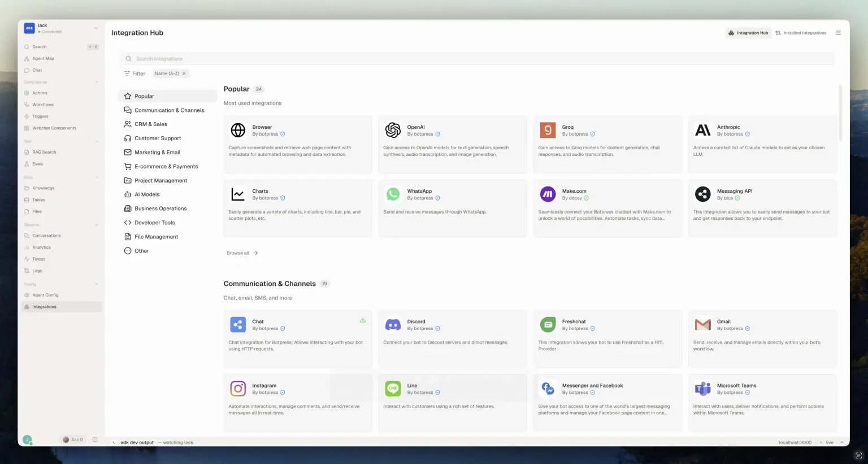Select the Project Management category

(168, 181)
